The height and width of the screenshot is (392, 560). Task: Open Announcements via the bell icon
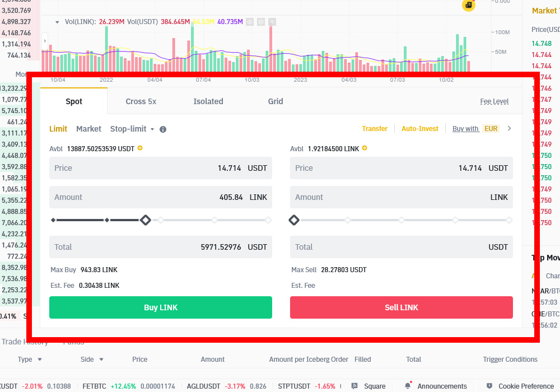pos(409,386)
